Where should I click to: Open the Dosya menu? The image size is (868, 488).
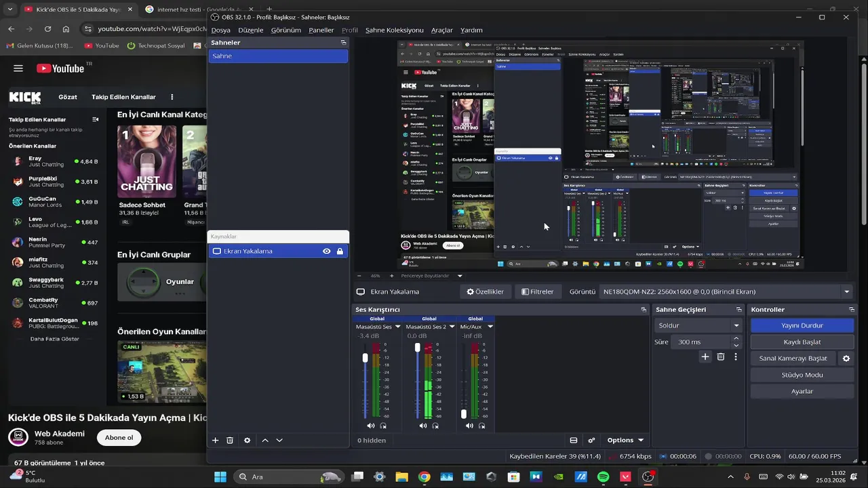tap(220, 30)
